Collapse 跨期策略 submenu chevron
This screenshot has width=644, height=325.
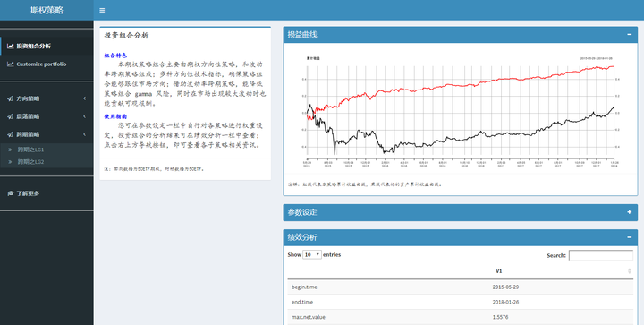coord(85,134)
